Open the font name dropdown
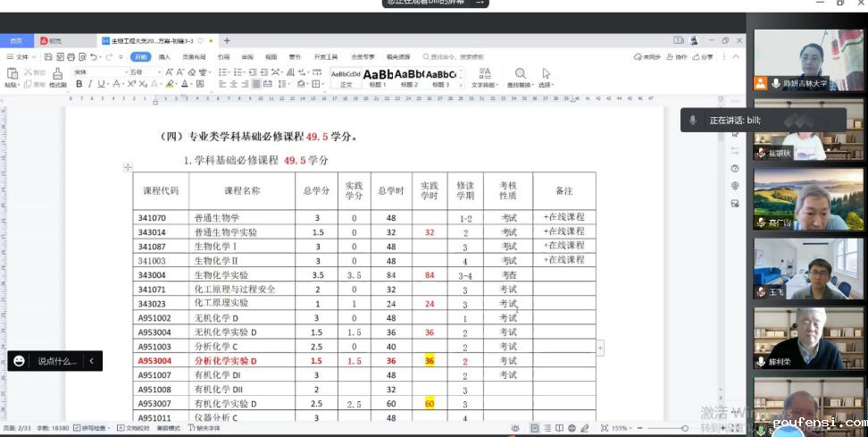Screen dimensions: 868x437 tap(96, 71)
